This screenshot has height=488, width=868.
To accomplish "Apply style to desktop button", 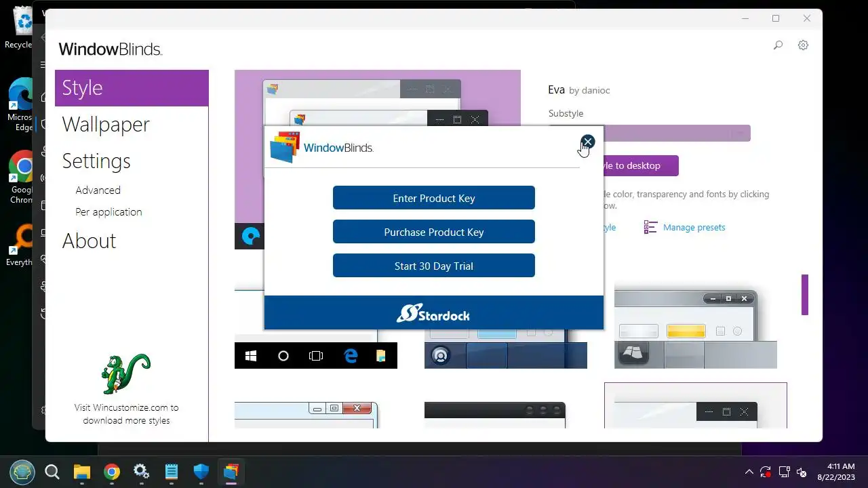I will pos(640,165).
